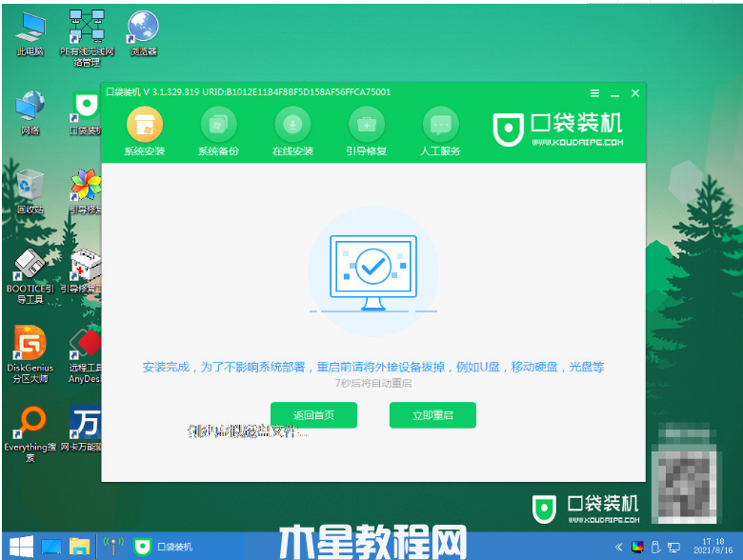Open 引导修复工具 desktop shortcut
Screen dimensions: 743x560
pyautogui.click(x=82, y=270)
